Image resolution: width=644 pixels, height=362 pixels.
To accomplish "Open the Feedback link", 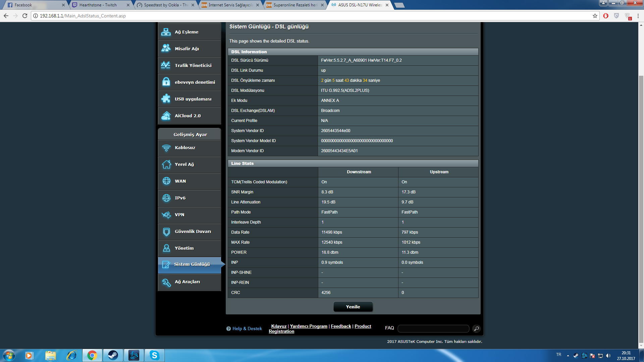I will point(341,326).
